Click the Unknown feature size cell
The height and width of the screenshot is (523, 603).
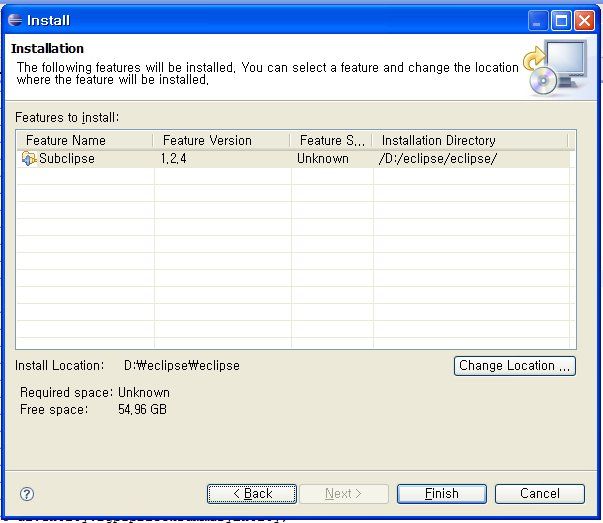click(x=323, y=158)
